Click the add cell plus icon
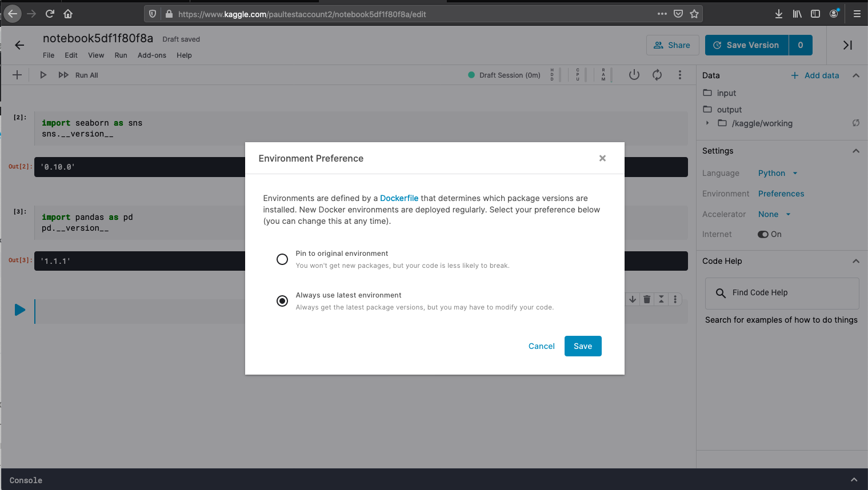 17,75
